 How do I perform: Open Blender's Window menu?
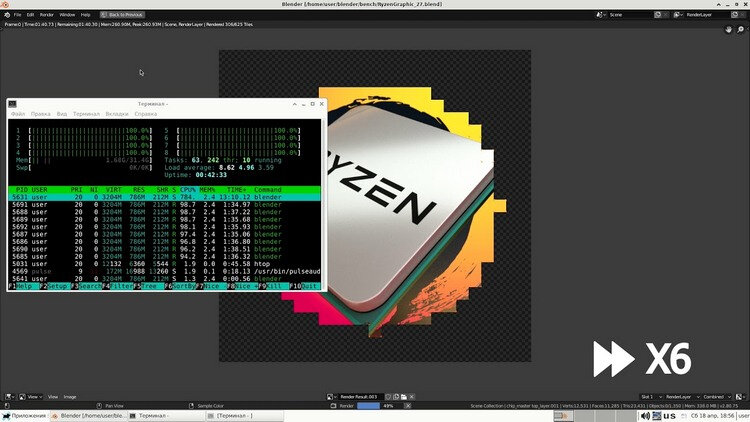(x=67, y=15)
